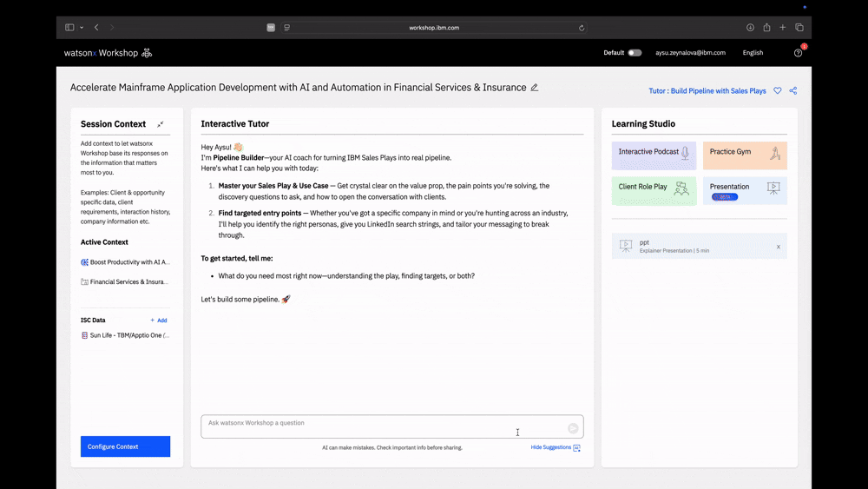Open the Practice Gym tile

[x=745, y=155]
